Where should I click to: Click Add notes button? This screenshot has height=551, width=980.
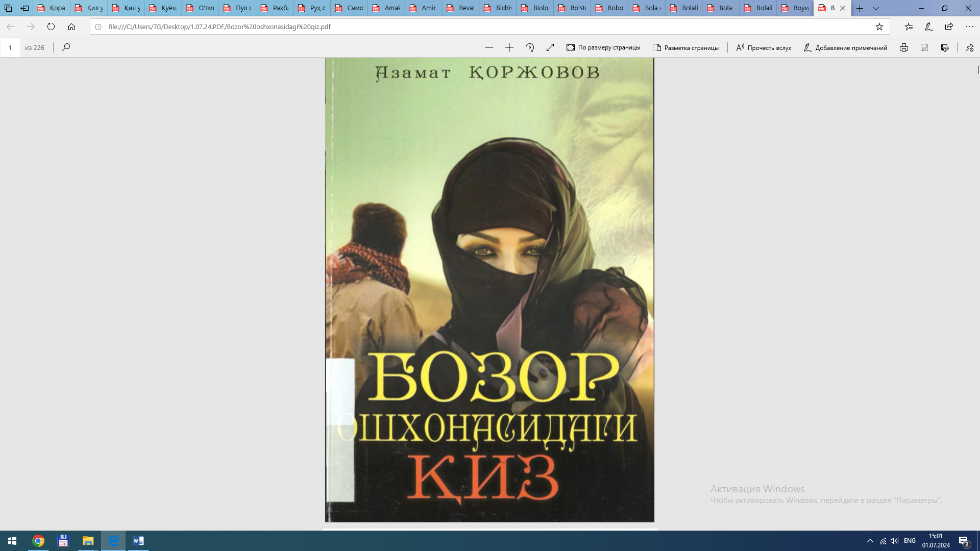pos(845,47)
